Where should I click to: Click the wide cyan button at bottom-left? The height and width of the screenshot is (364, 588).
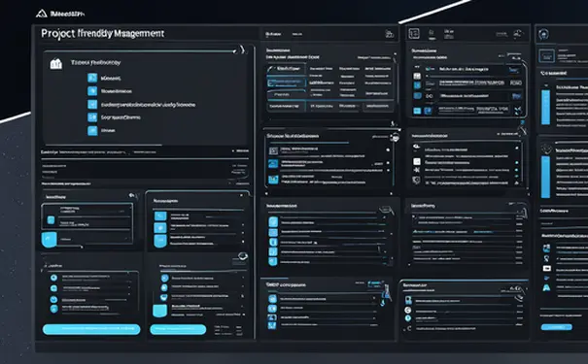[x=91, y=329]
